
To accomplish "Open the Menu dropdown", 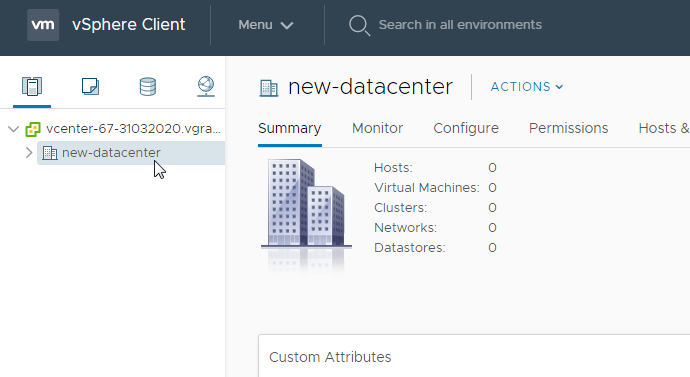I will [265, 25].
